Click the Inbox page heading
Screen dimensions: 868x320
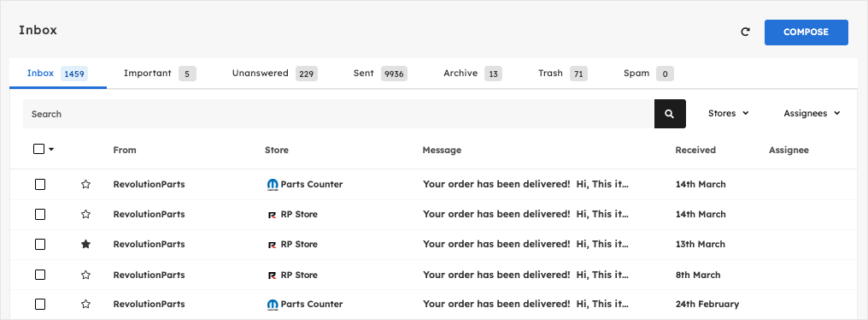click(38, 30)
